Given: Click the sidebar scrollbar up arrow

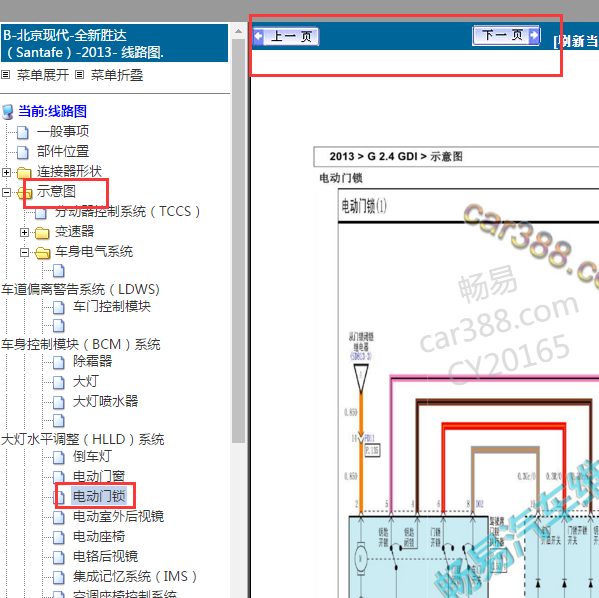Looking at the screenshot, I should 238,31.
